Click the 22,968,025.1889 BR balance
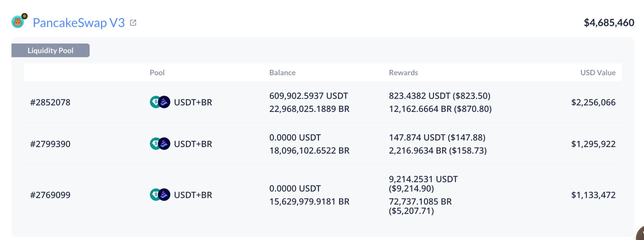 pyautogui.click(x=309, y=109)
